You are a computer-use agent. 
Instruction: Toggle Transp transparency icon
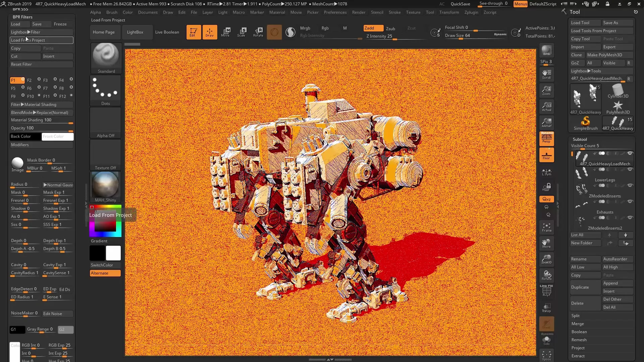click(x=546, y=308)
